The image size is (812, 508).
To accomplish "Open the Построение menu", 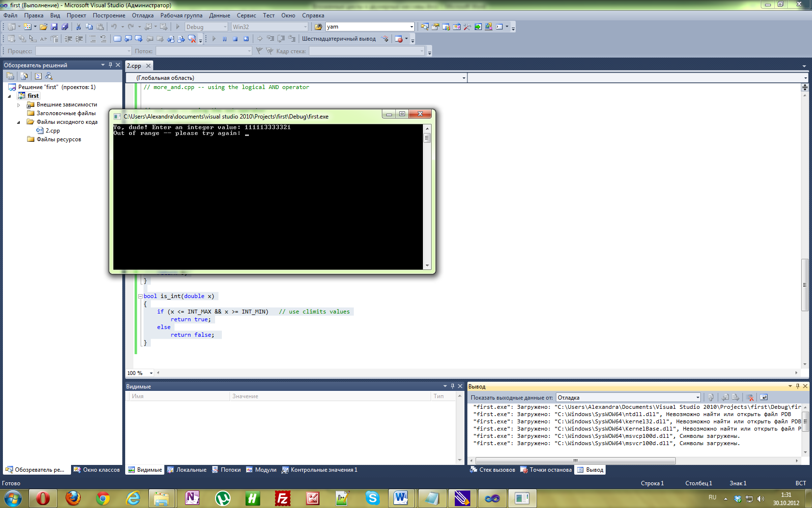I will pyautogui.click(x=109, y=15).
